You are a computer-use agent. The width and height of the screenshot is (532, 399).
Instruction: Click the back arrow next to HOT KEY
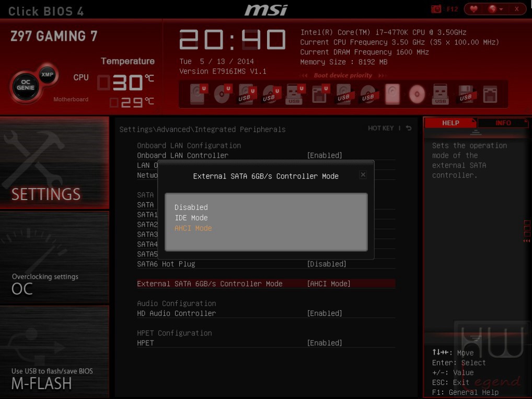pos(409,128)
